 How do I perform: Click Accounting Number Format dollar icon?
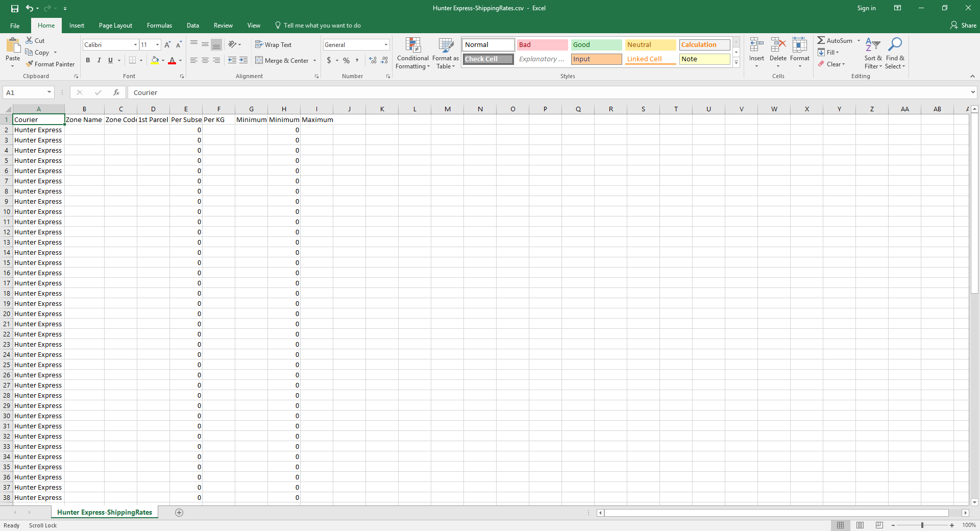[x=329, y=60]
